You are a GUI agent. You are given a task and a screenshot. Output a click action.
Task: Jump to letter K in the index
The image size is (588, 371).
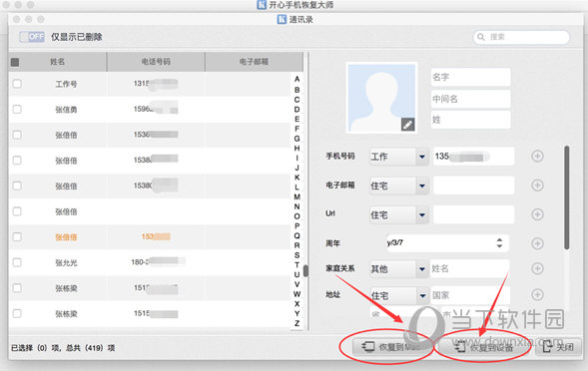click(297, 178)
